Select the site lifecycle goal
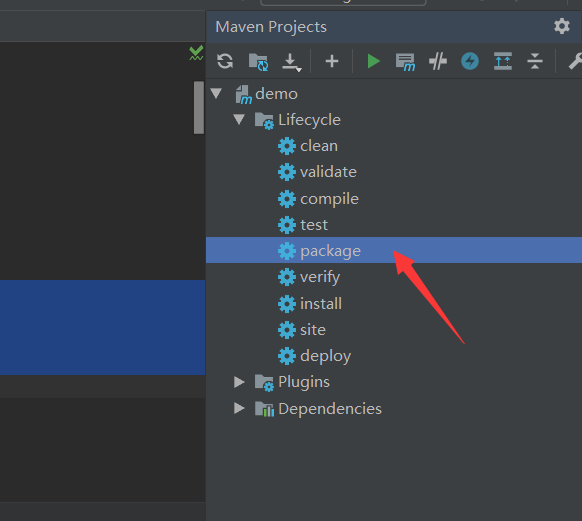Image resolution: width=582 pixels, height=521 pixels. tap(394, 330)
